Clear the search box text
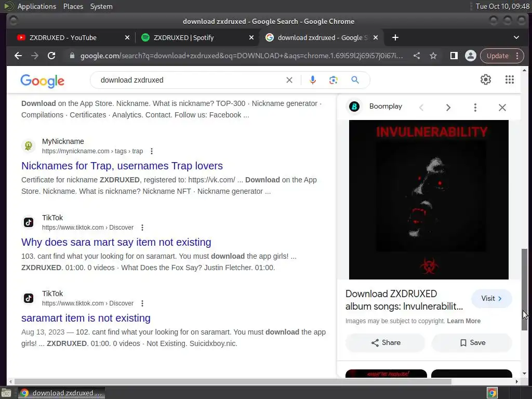The height and width of the screenshot is (399, 532). click(289, 80)
